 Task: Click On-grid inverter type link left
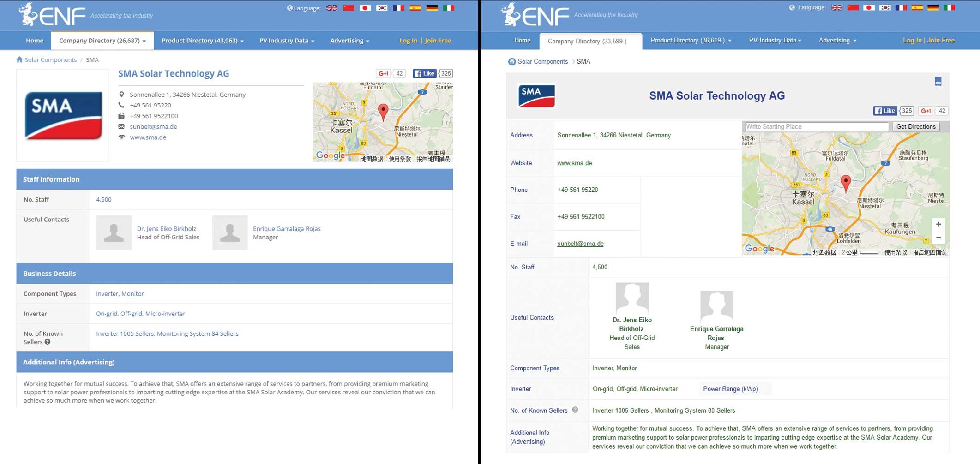[107, 314]
